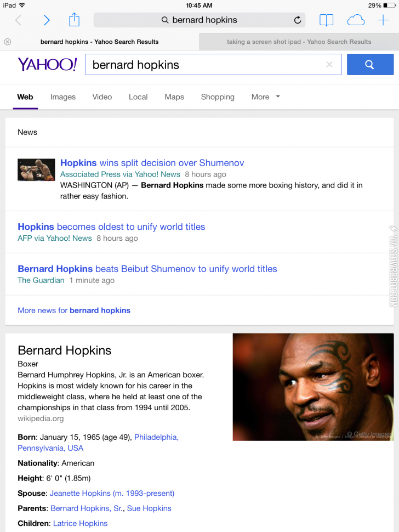
Task: Switch to the Video tab
Action: click(102, 97)
